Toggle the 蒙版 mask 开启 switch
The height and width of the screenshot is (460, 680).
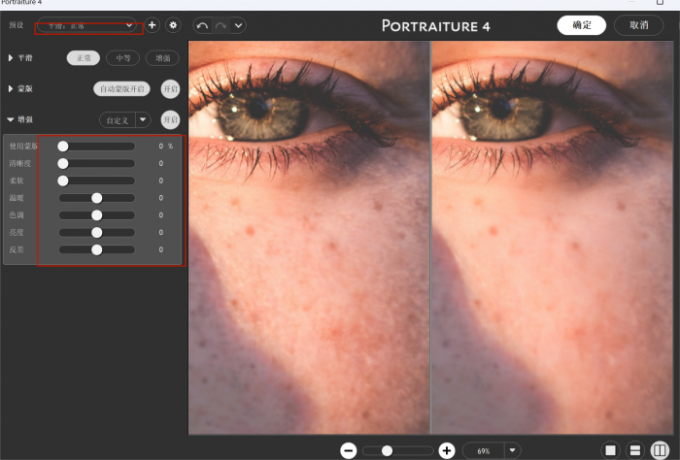pos(170,89)
